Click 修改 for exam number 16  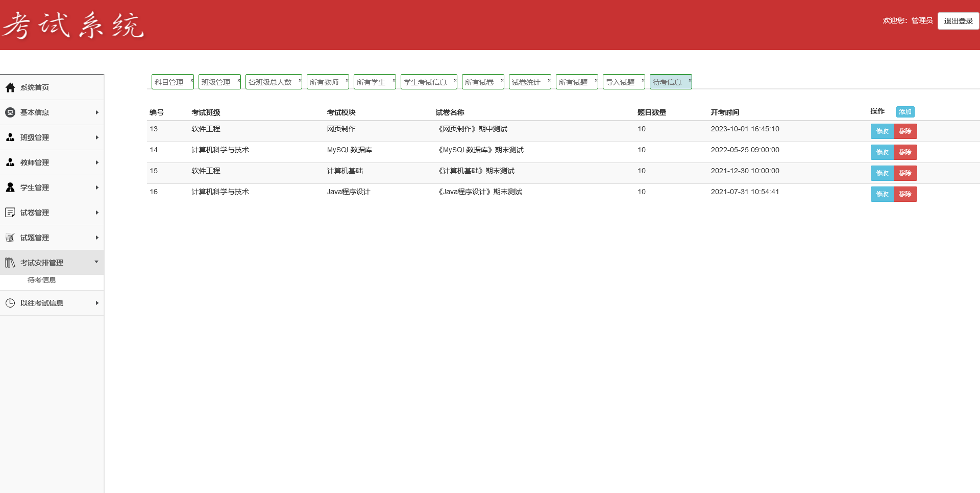882,194
